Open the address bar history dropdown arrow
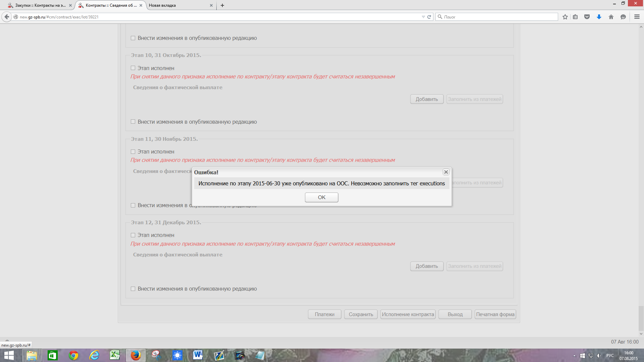 coord(423,17)
